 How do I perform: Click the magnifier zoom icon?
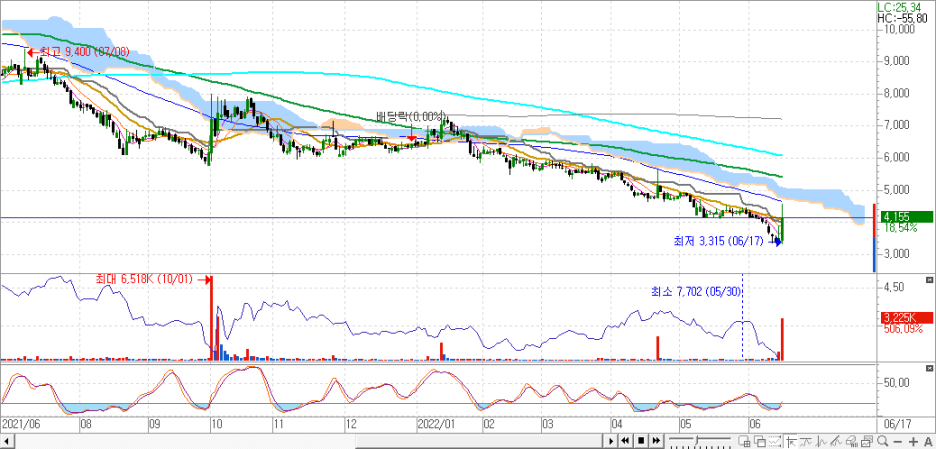883,441
